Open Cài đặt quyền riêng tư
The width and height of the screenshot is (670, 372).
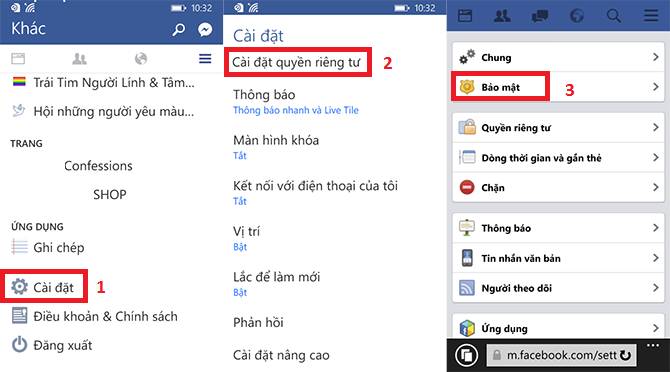pyautogui.click(x=297, y=62)
